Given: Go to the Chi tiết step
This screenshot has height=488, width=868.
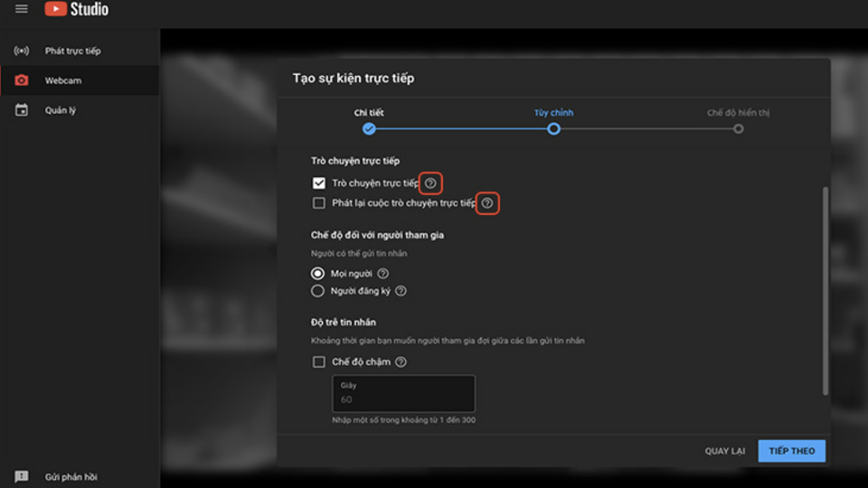Looking at the screenshot, I should [x=369, y=112].
